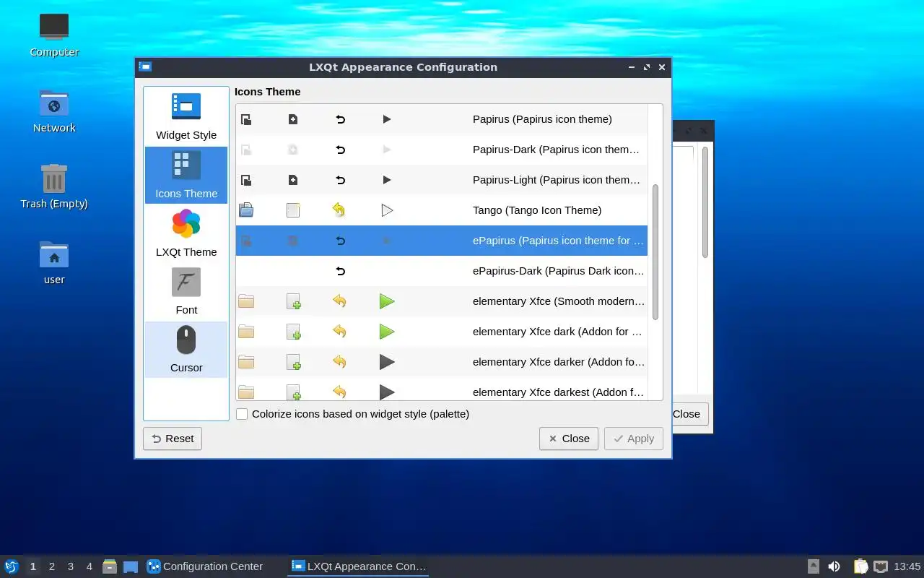This screenshot has width=924, height=578.
Task: Open the clipboard tray icon
Action: click(x=860, y=566)
